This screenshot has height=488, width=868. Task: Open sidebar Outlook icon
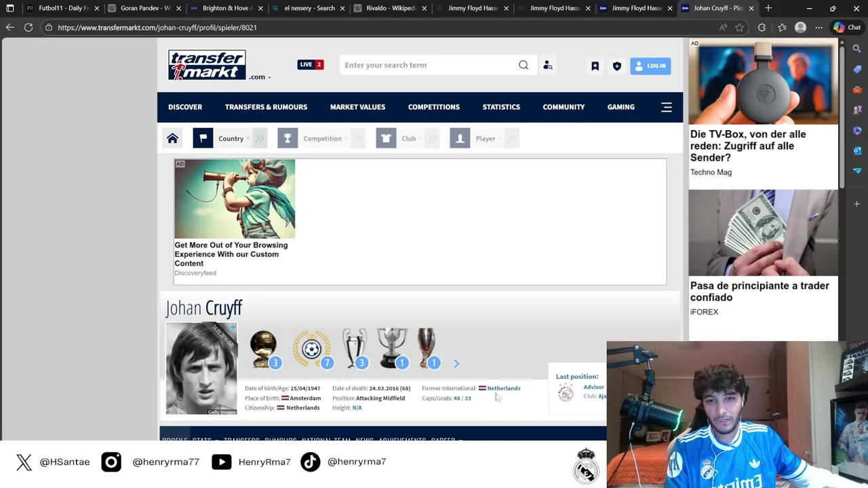[x=857, y=150]
